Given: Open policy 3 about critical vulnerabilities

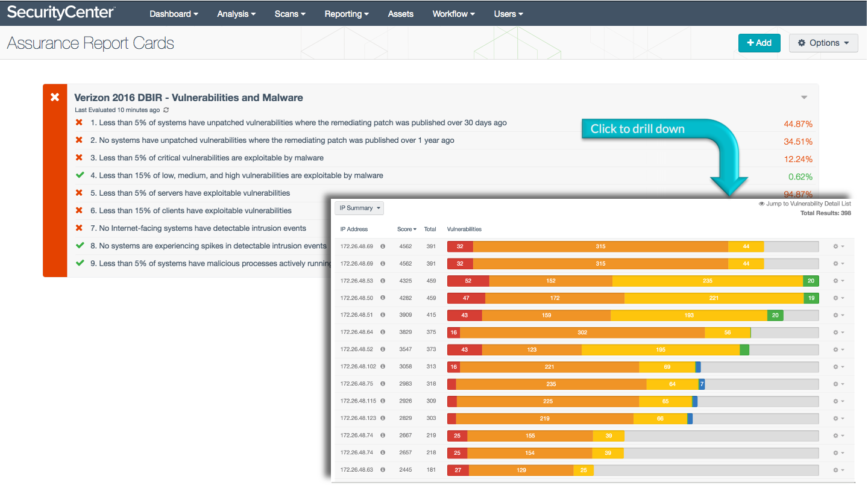Looking at the screenshot, I should click(x=207, y=158).
